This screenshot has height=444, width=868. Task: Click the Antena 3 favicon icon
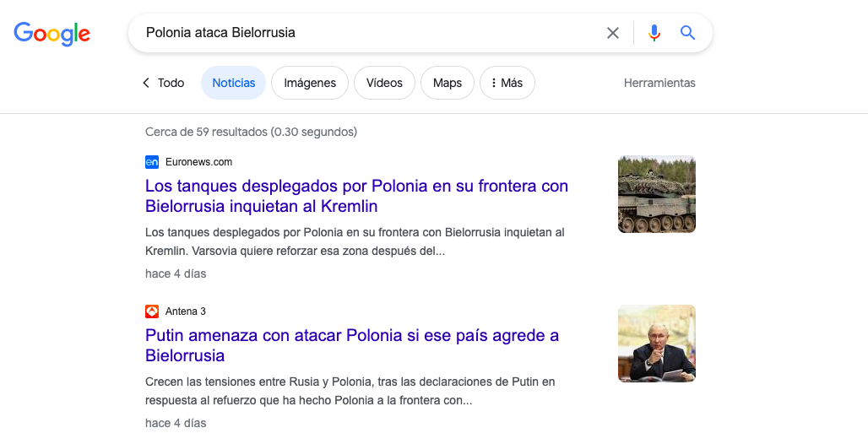coord(152,311)
